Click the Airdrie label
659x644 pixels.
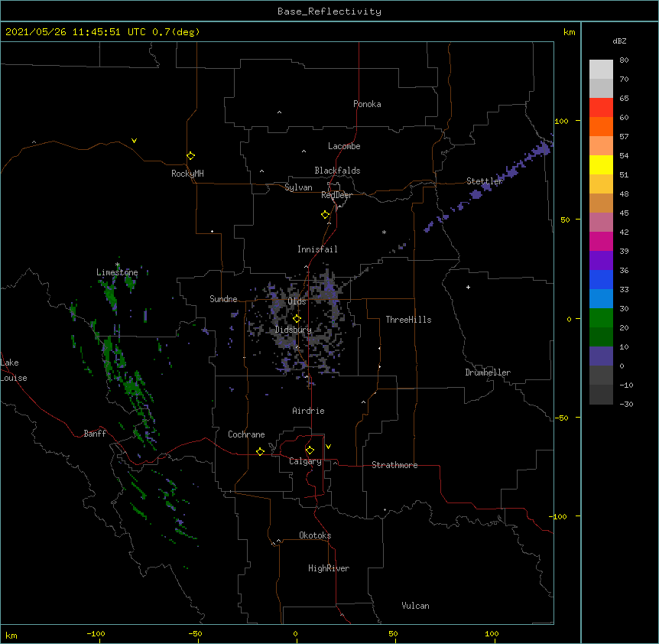[x=309, y=411]
